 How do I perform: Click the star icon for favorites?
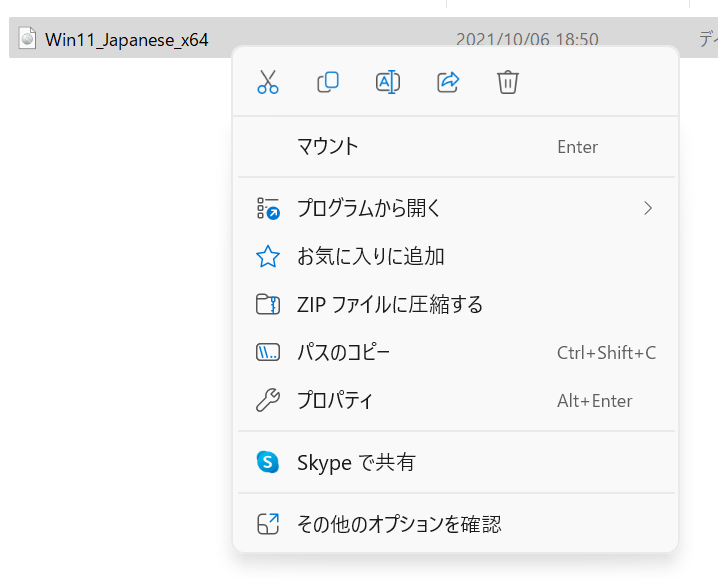(268, 257)
